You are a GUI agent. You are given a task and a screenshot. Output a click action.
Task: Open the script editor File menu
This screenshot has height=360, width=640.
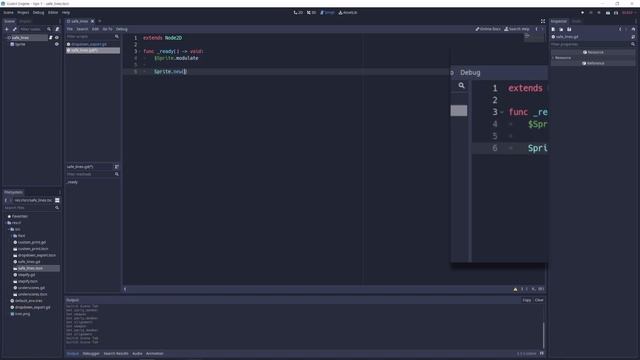coord(70,29)
